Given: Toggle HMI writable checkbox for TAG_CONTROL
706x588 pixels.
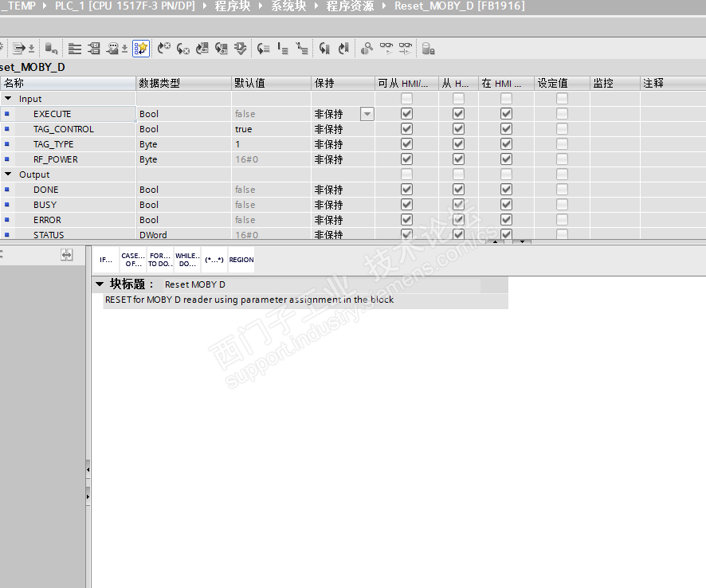Looking at the screenshot, I should [458, 129].
